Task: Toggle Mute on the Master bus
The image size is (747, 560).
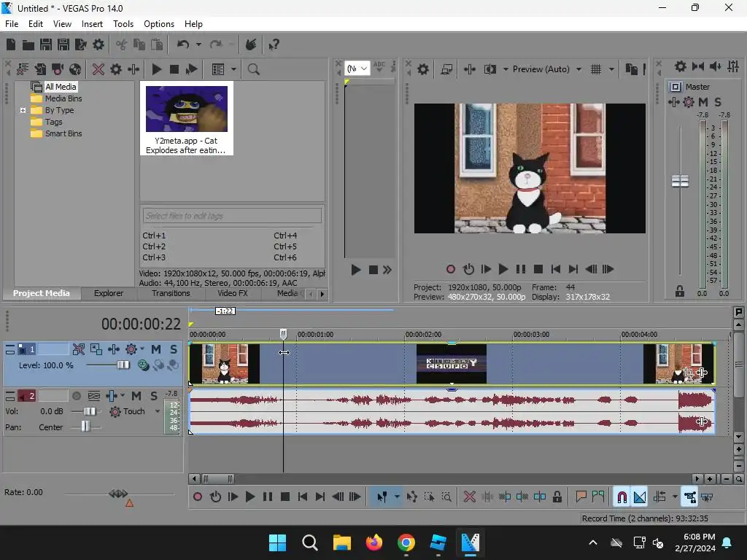Action: (x=703, y=102)
